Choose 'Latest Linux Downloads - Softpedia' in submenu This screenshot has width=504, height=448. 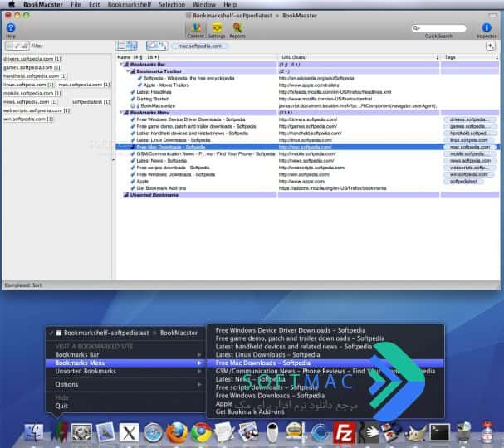(x=325, y=354)
